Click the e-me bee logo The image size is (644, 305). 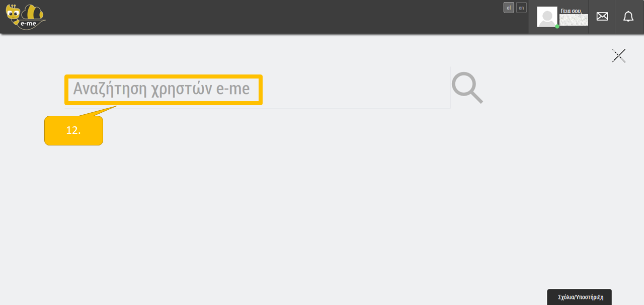click(25, 17)
